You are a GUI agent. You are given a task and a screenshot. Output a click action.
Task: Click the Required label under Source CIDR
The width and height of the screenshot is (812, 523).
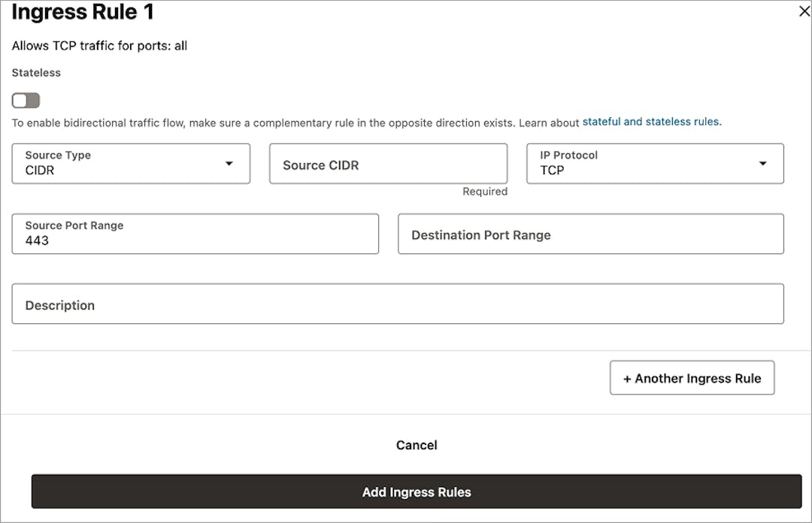click(x=485, y=192)
